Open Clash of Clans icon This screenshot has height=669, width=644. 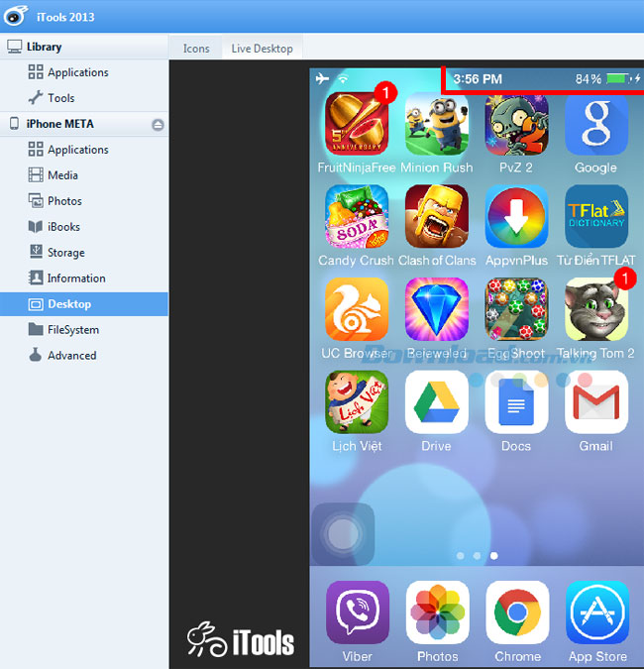pos(436,216)
